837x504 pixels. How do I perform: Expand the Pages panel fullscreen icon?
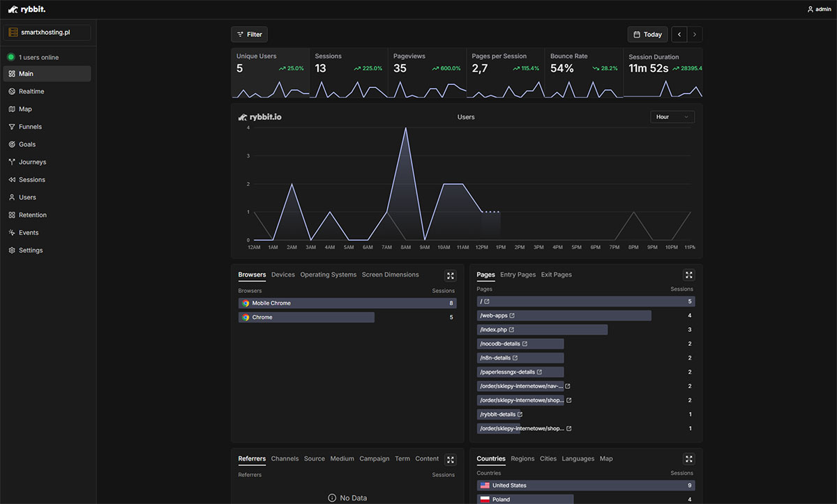(x=688, y=275)
